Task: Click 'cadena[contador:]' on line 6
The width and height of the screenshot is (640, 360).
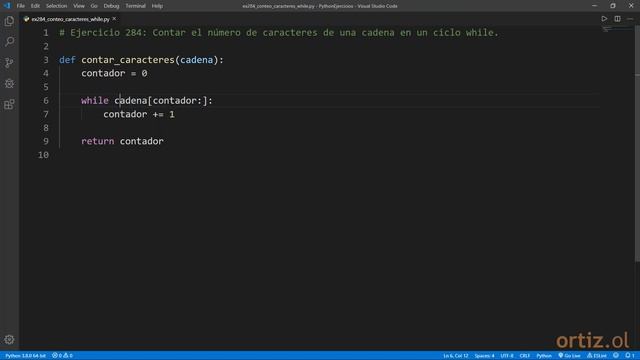Action: point(161,100)
